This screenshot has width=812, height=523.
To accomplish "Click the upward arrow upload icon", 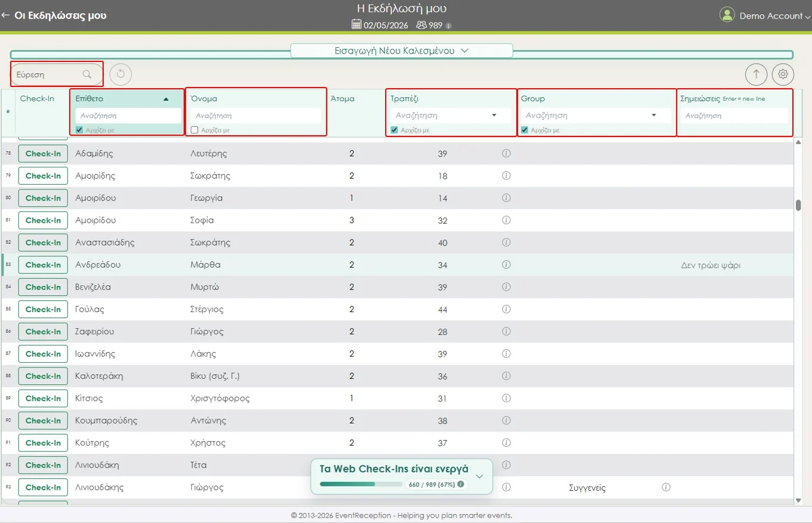I will pyautogui.click(x=756, y=74).
